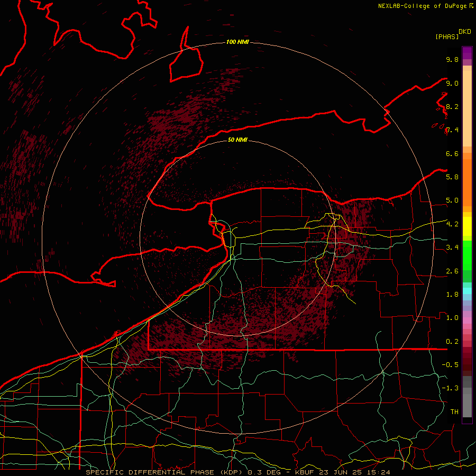The image size is (476, 476).
Task: Pick the gray bottom segment of color bar
Action: pos(467,407)
